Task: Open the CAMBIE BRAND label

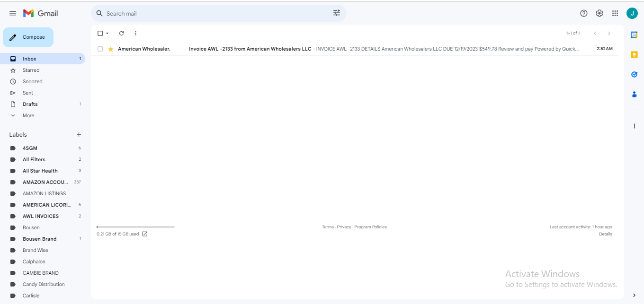Action: [x=43, y=273]
